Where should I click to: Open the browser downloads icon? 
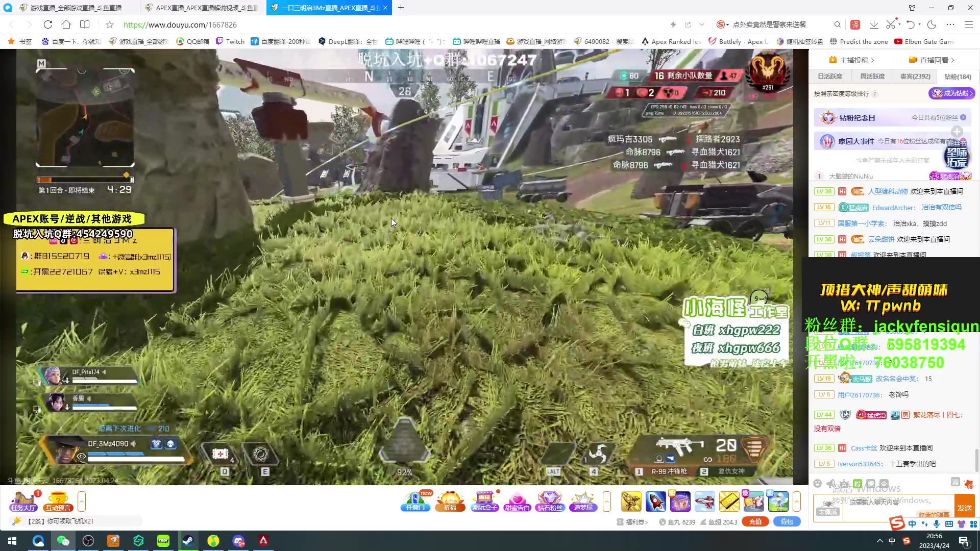pyautogui.click(x=874, y=24)
